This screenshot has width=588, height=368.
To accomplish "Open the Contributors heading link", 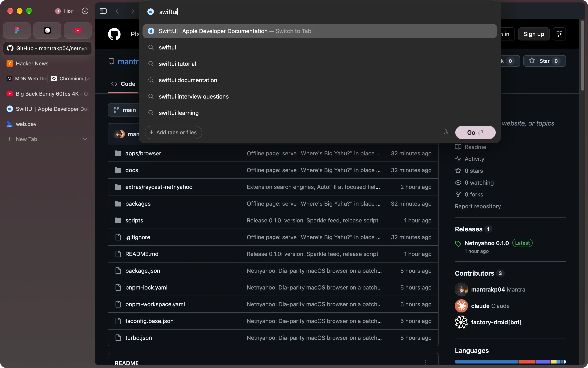I will click(x=479, y=273).
